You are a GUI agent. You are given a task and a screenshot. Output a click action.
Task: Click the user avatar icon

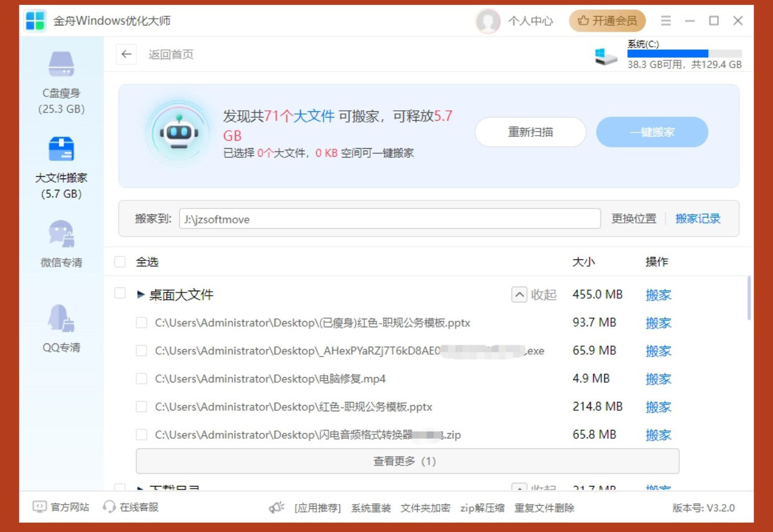coord(488,21)
